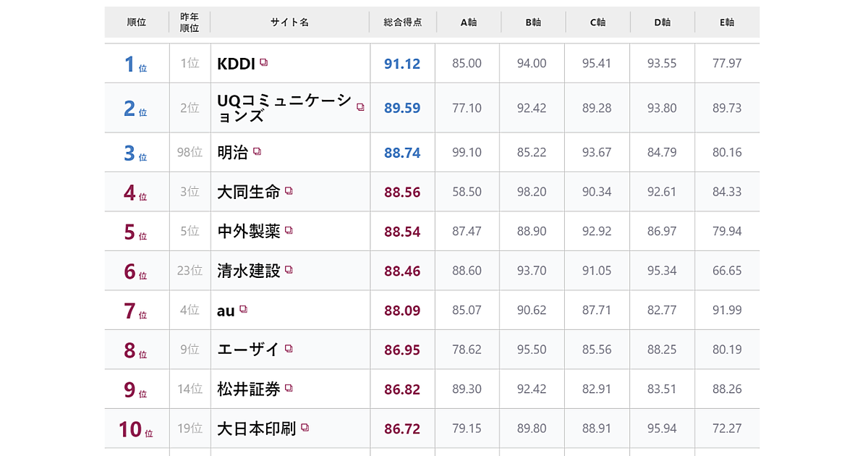This screenshot has height=456, width=868.
Task: Select the 昨年順位 column header
Action: [x=190, y=22]
